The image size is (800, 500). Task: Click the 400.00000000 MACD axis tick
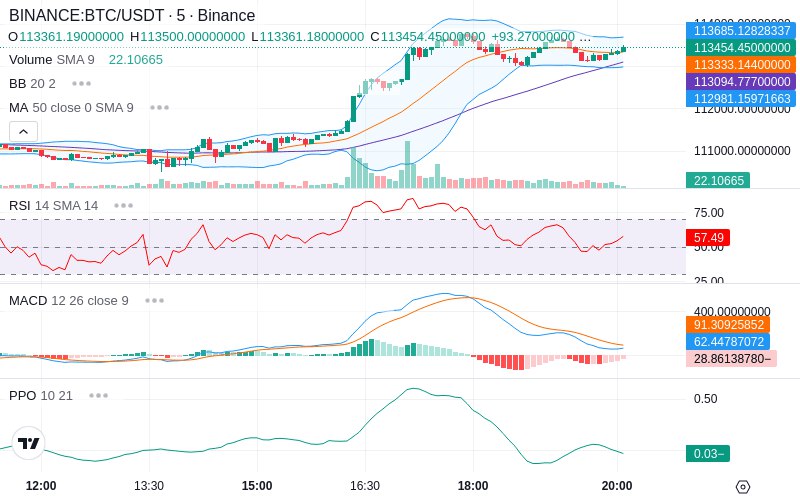(x=732, y=311)
